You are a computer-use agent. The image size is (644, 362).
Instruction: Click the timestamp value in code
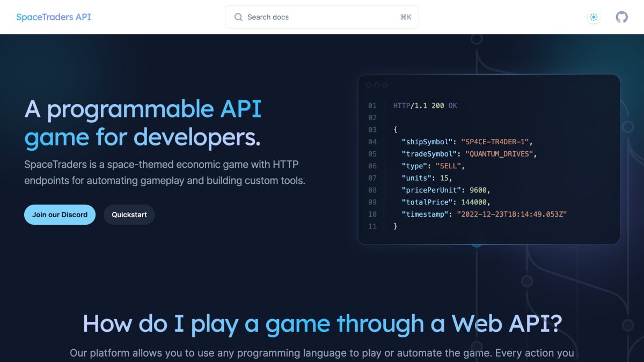tap(512, 214)
